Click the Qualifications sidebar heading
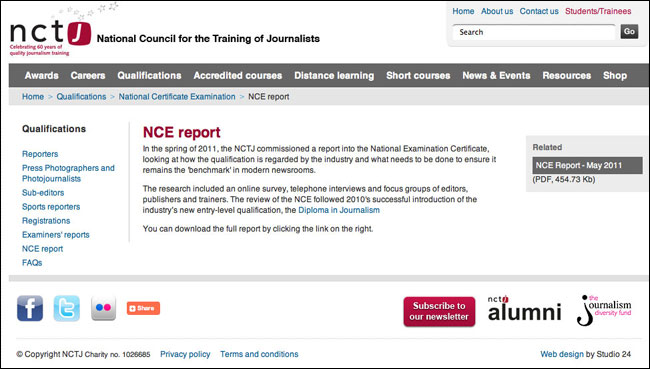The image size is (650, 369). click(x=54, y=129)
